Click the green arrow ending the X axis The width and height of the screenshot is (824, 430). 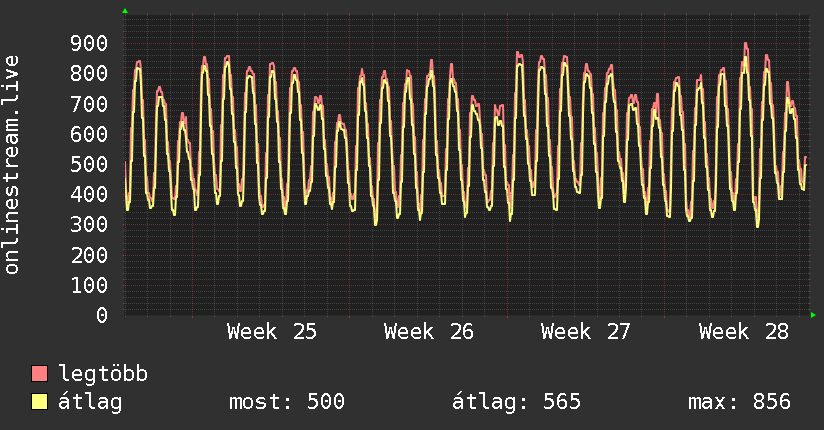click(x=813, y=315)
